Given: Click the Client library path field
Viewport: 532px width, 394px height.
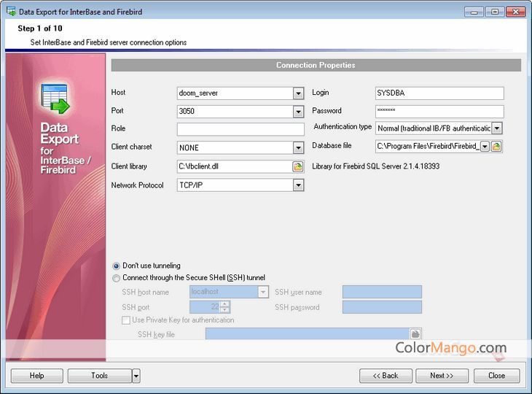Looking at the screenshot, I should [235, 166].
